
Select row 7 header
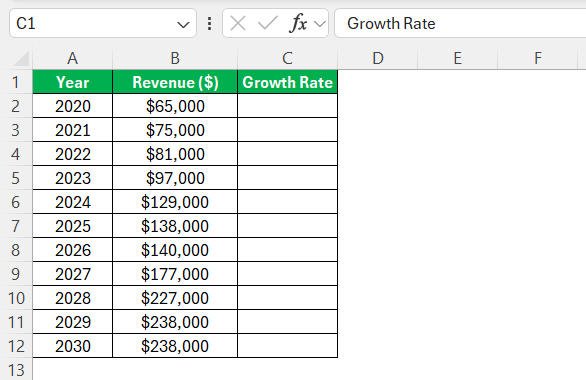16,226
